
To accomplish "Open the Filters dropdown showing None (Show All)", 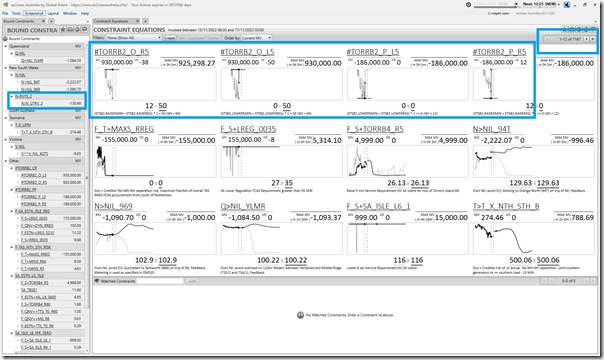I will coord(134,38).
